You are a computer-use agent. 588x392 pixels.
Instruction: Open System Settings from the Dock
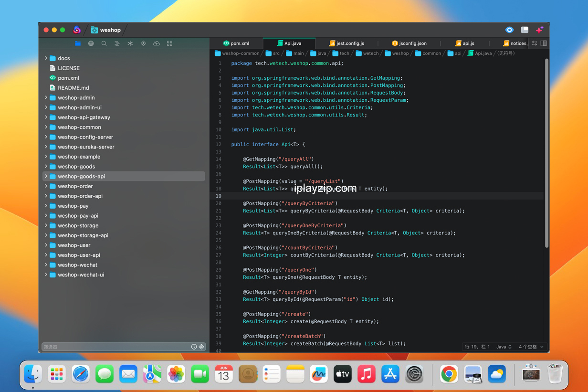(414, 374)
